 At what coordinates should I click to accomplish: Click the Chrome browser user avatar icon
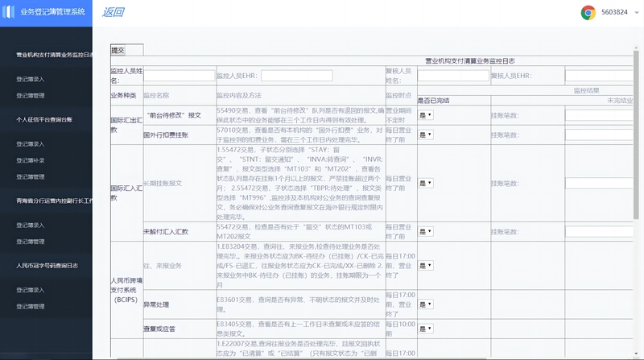[588, 13]
